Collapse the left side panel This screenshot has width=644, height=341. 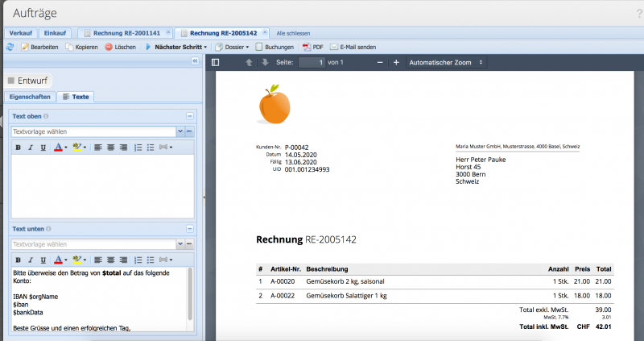(195, 61)
